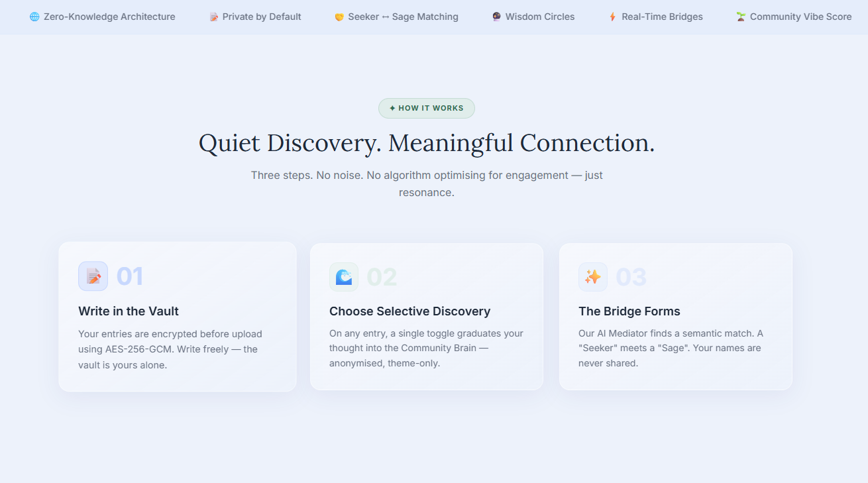Click number 03 on The Bridge Forms card
868x483 pixels.
click(631, 276)
